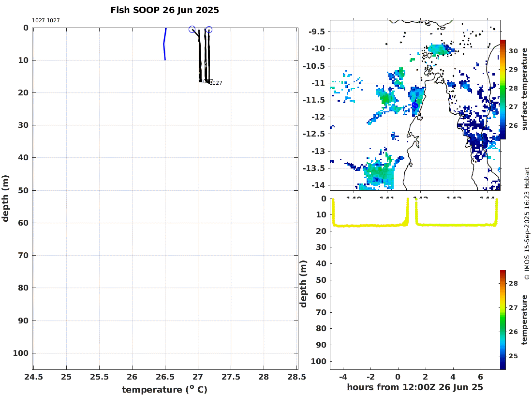Click the 1027 label at bottom of black profiles

coord(215,83)
